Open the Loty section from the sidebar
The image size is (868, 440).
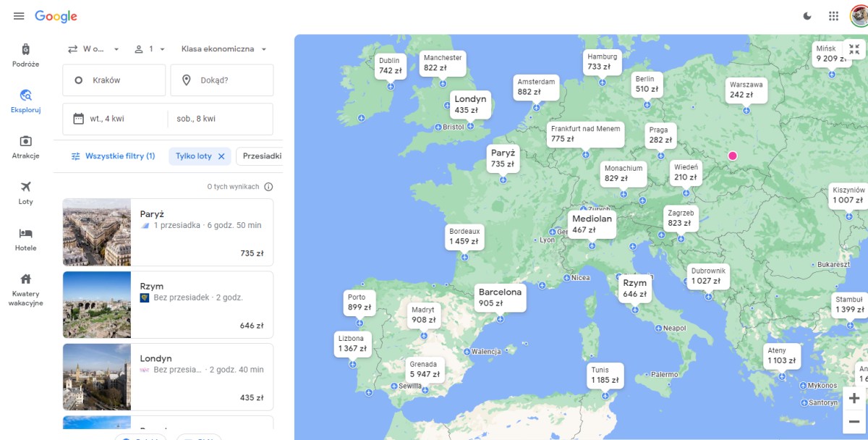(x=25, y=192)
